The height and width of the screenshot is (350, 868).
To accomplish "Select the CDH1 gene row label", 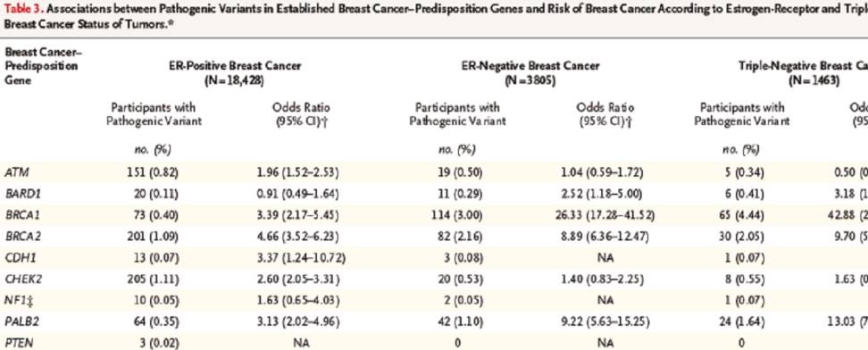I will (17, 257).
